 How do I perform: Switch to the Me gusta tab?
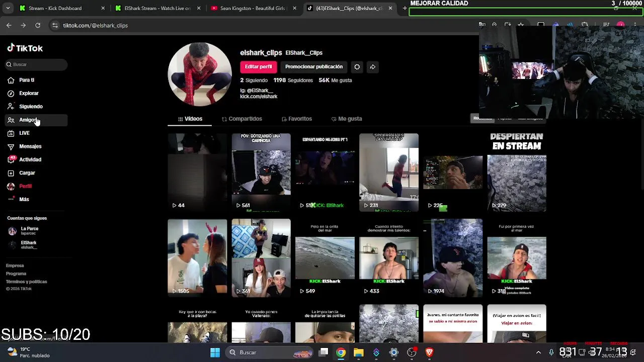[x=347, y=119]
